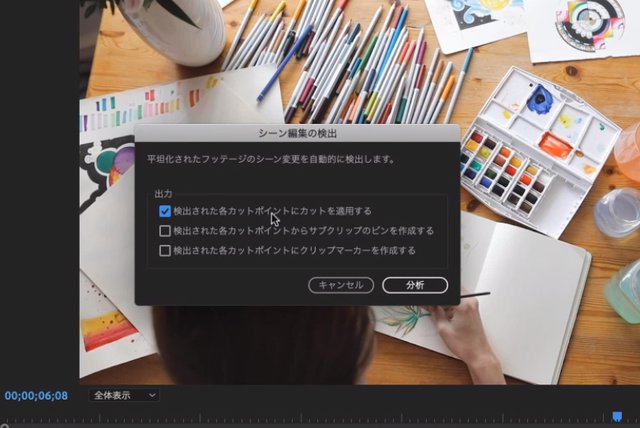Click the シーン編集の検出 dialog title
This screenshot has height=428, width=640.
coord(298,133)
